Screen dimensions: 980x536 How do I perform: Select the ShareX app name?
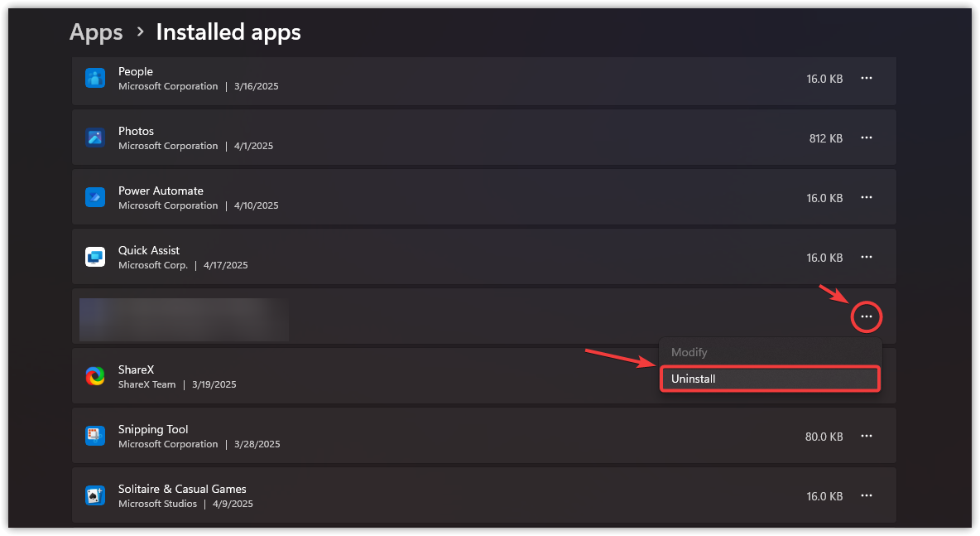point(137,369)
